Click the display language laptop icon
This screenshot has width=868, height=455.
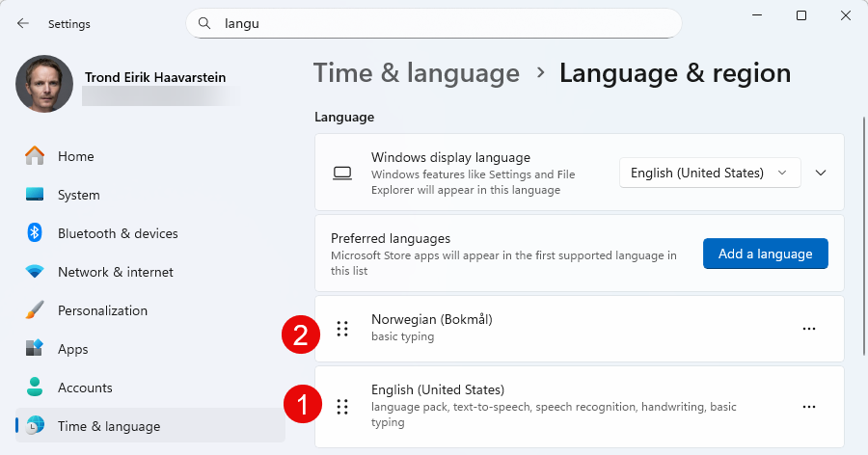coord(342,174)
